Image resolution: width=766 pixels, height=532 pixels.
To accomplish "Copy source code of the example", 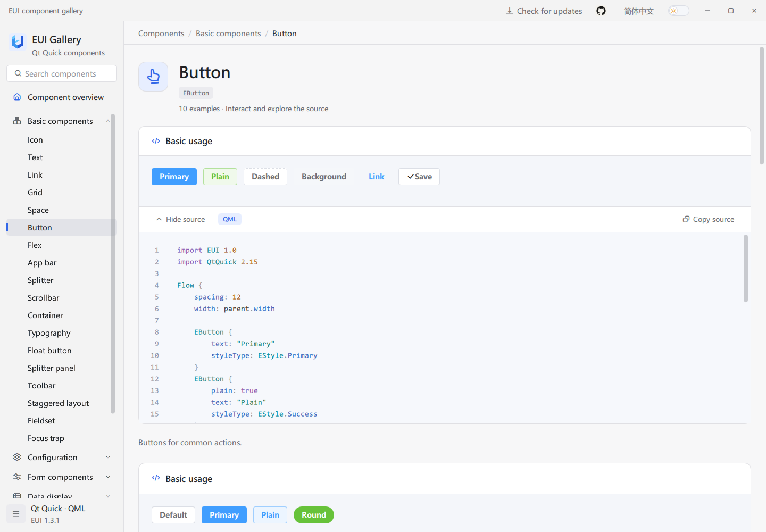I will click(x=708, y=219).
